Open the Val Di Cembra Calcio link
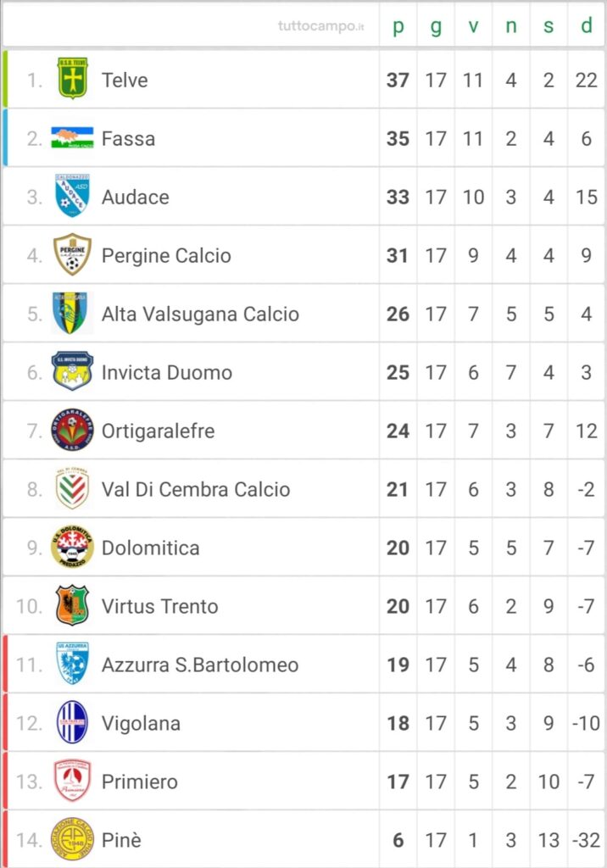 tap(196, 489)
